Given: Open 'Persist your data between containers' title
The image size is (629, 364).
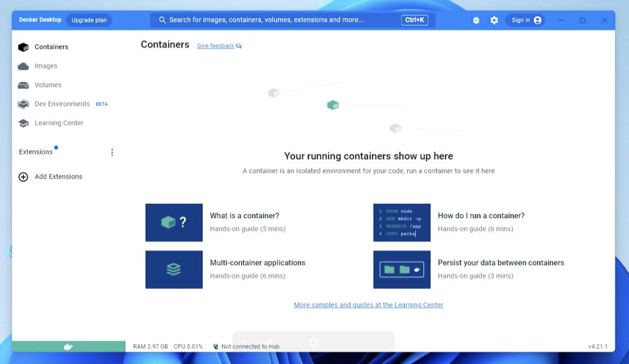Looking at the screenshot, I should point(501,263).
